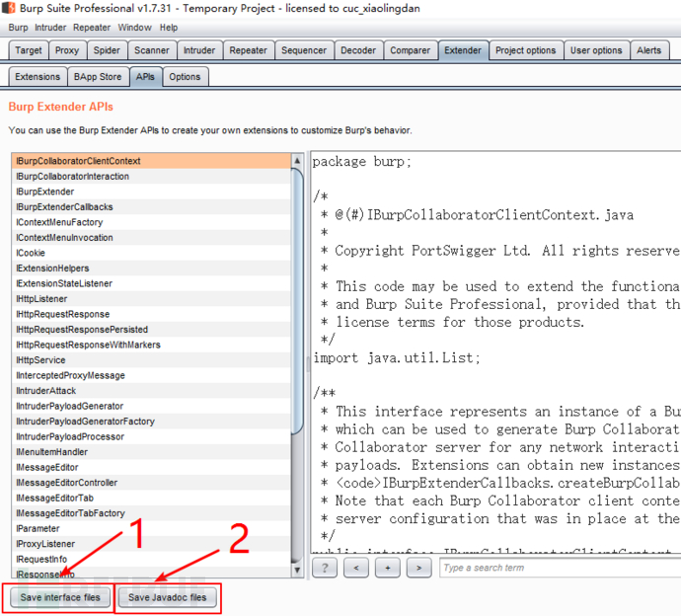Select IMessageEditor in the list
The image size is (681, 616).
coord(151,467)
